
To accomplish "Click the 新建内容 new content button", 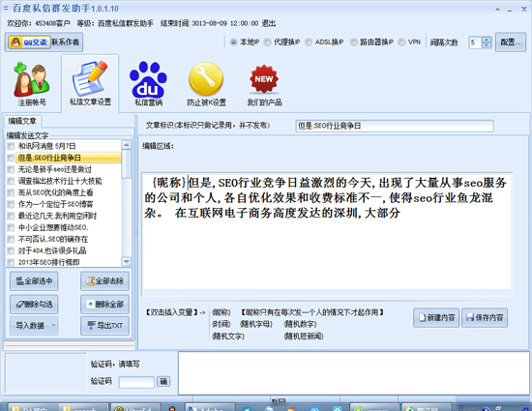I will [436, 318].
